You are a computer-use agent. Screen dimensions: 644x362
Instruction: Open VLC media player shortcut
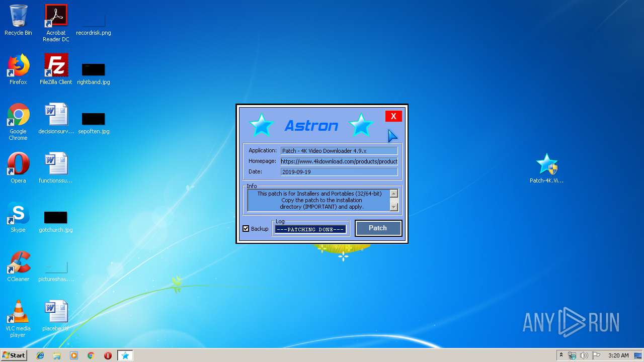point(18,319)
